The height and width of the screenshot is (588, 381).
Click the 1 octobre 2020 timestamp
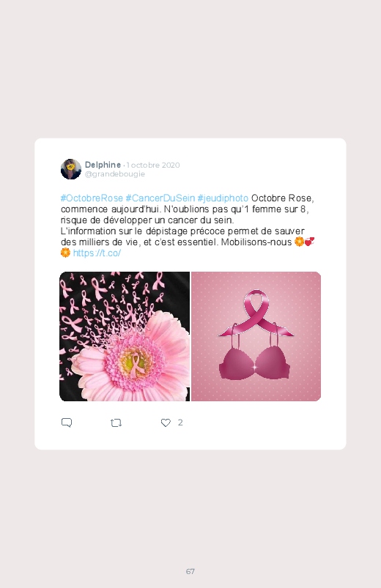153,165
